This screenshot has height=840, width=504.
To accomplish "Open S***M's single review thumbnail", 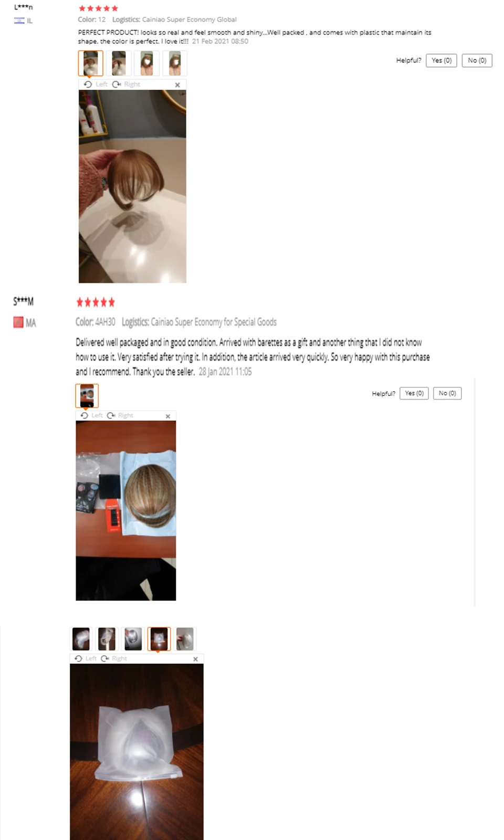I will click(87, 396).
